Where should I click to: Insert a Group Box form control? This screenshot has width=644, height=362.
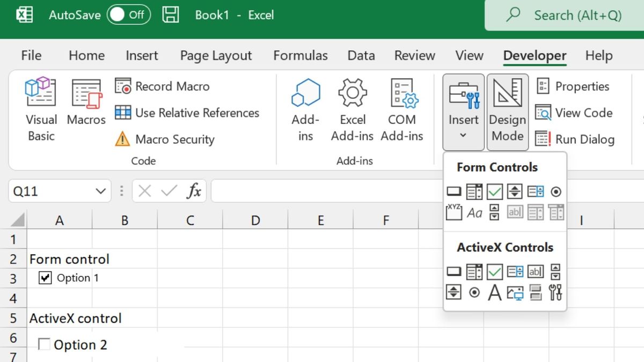tap(453, 212)
